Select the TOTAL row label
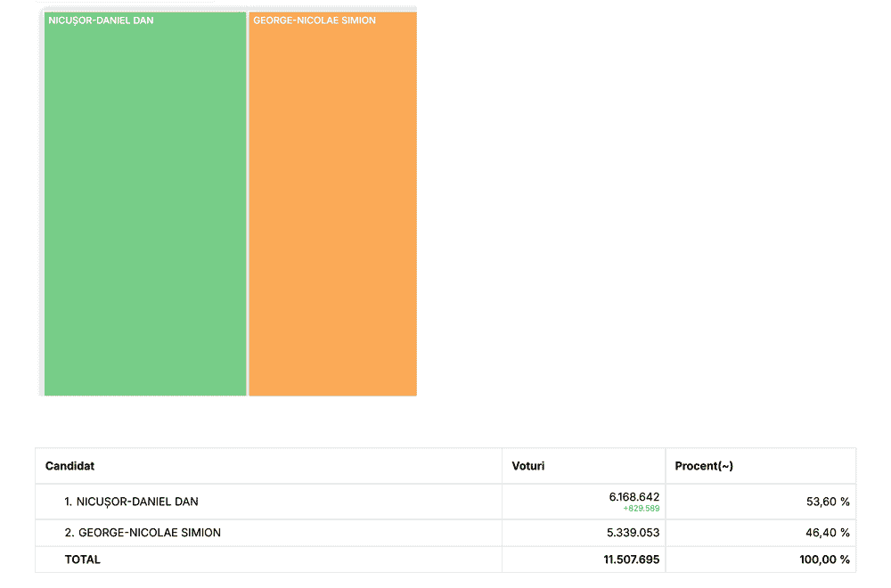The width and height of the screenshot is (891, 588). click(x=82, y=559)
